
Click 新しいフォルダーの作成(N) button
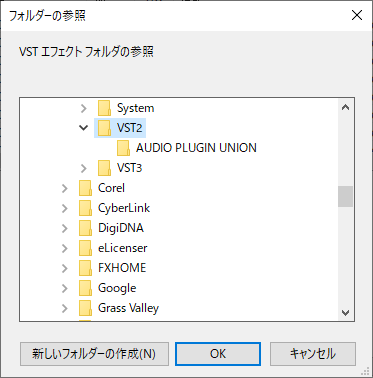point(94,354)
